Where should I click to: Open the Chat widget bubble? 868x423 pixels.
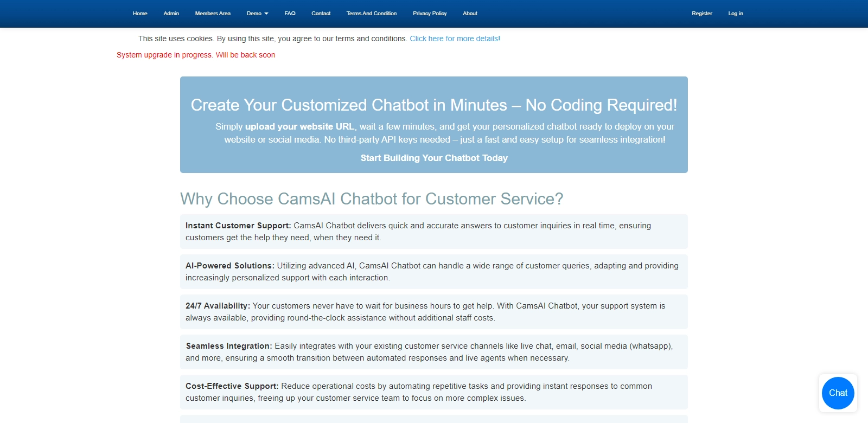coord(838,393)
